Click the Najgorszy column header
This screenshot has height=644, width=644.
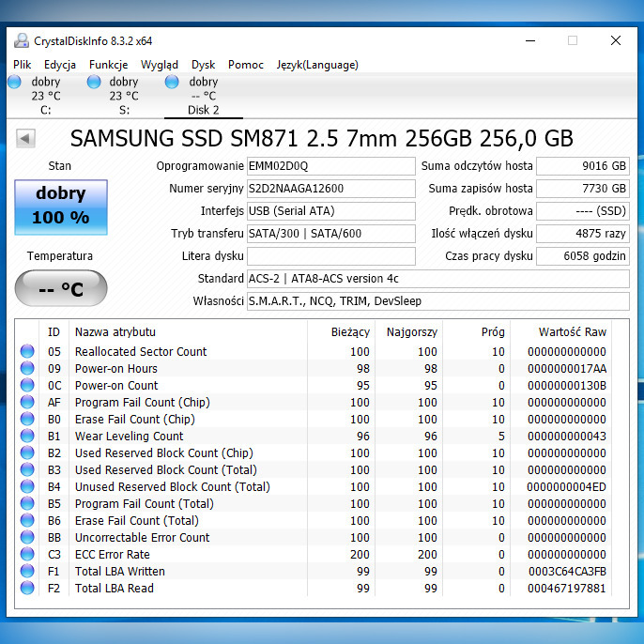pos(408,332)
